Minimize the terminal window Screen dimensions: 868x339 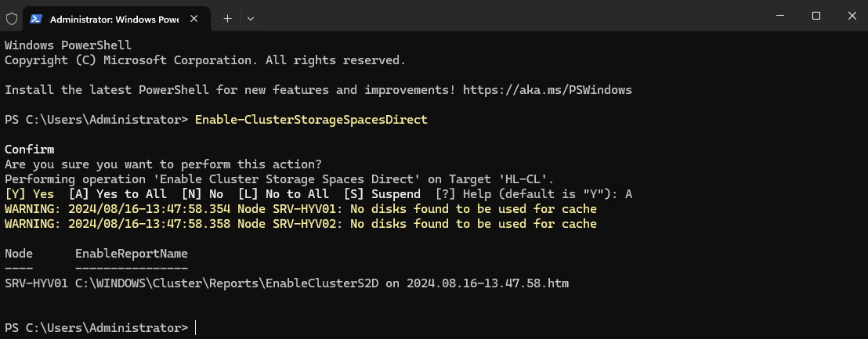point(779,16)
